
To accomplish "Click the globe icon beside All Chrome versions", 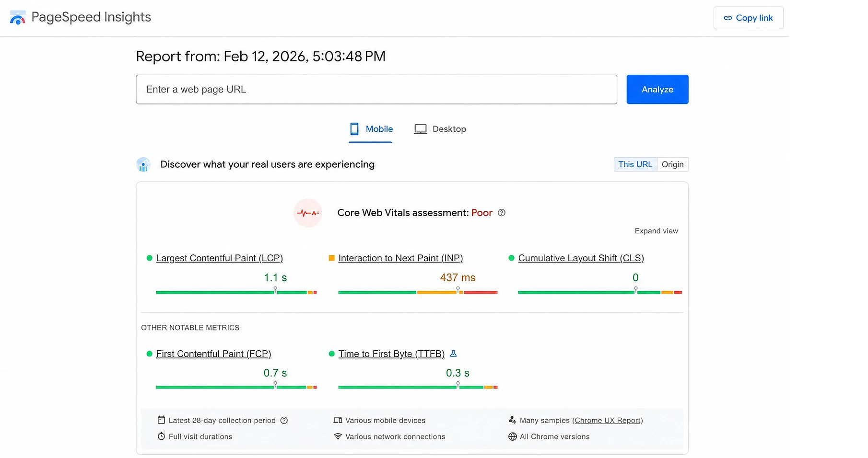I will 512,436.
